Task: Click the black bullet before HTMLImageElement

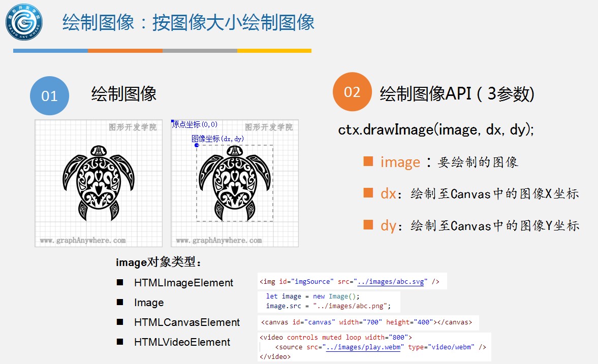Action: 120,282
